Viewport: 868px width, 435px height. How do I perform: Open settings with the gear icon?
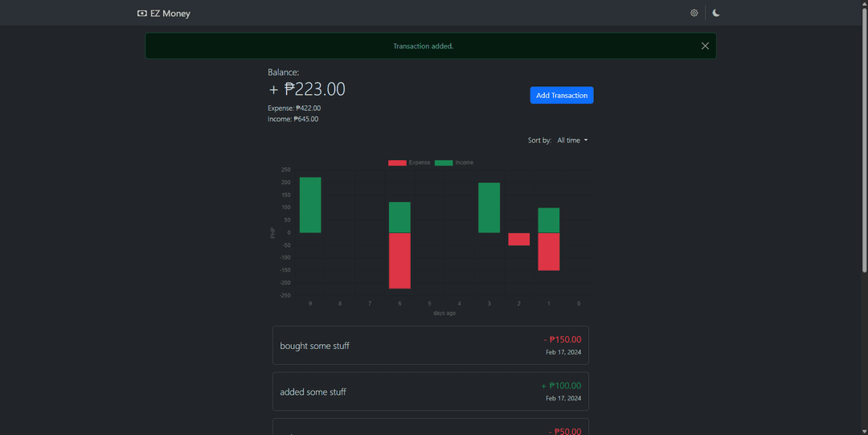(x=694, y=13)
